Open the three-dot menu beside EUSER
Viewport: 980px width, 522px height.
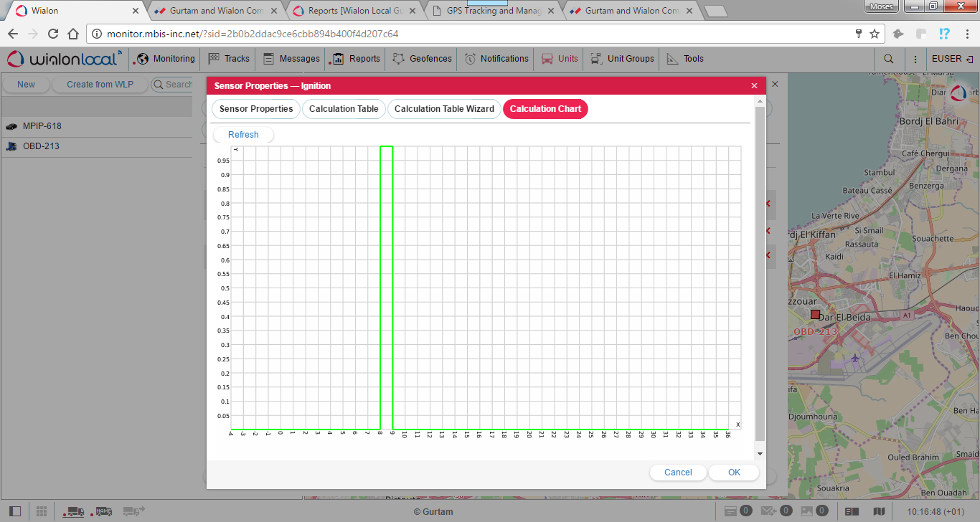tap(915, 59)
